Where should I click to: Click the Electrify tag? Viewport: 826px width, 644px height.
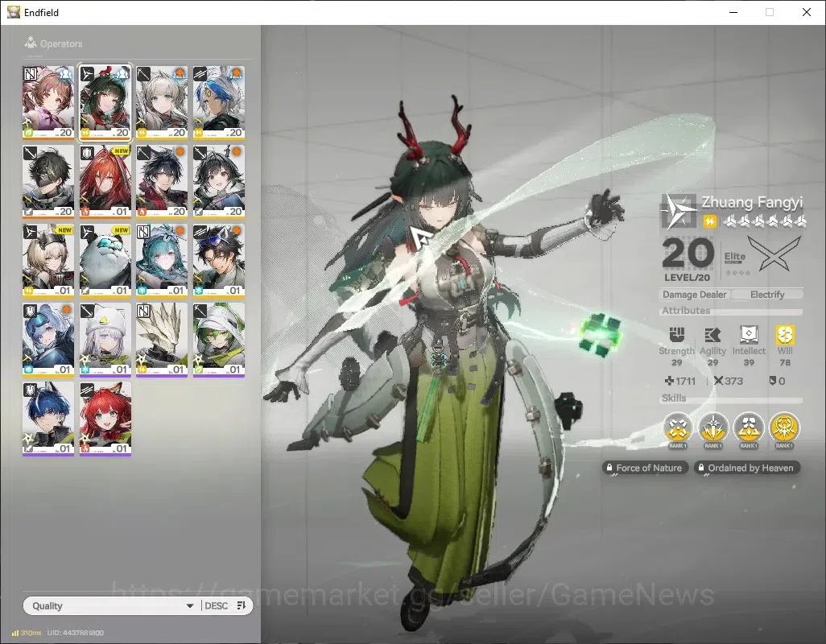pos(767,295)
